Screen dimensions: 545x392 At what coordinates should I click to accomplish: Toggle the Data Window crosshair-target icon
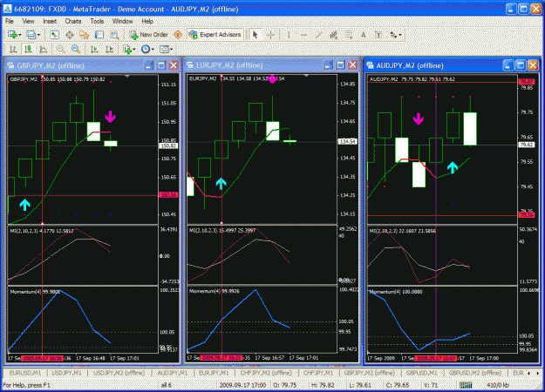tap(69, 35)
